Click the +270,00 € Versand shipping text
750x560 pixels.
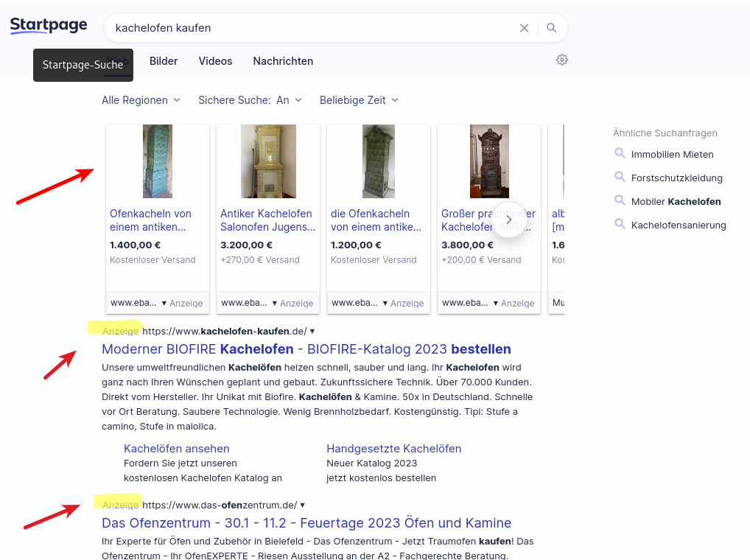pos(260,259)
